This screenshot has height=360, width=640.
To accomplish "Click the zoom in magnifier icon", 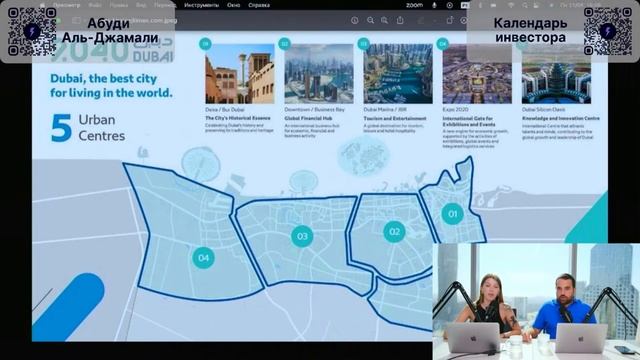I will [384, 20].
